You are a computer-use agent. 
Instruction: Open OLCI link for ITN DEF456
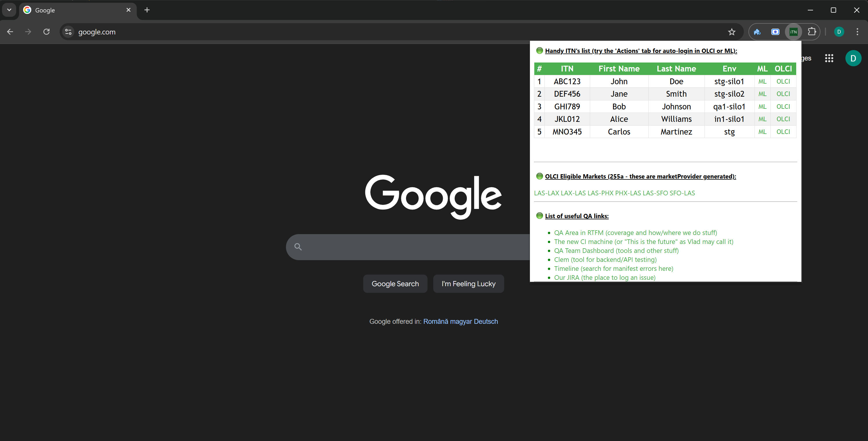tap(783, 94)
